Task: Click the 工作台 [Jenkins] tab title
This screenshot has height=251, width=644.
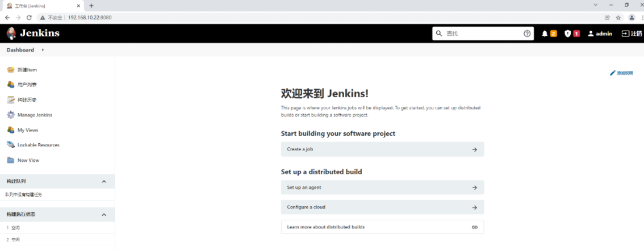Action: (x=30, y=6)
